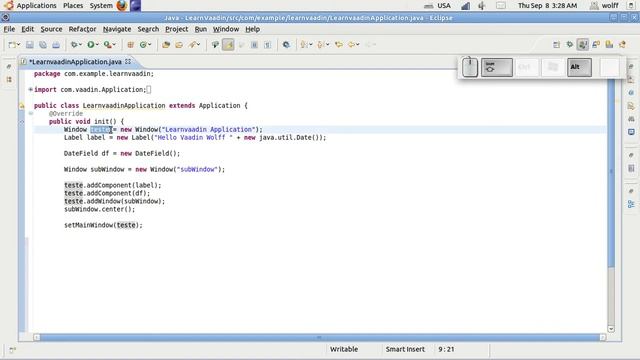Click the External Tools run icon
The height and width of the screenshot is (360, 640).
pyautogui.click(x=107, y=45)
